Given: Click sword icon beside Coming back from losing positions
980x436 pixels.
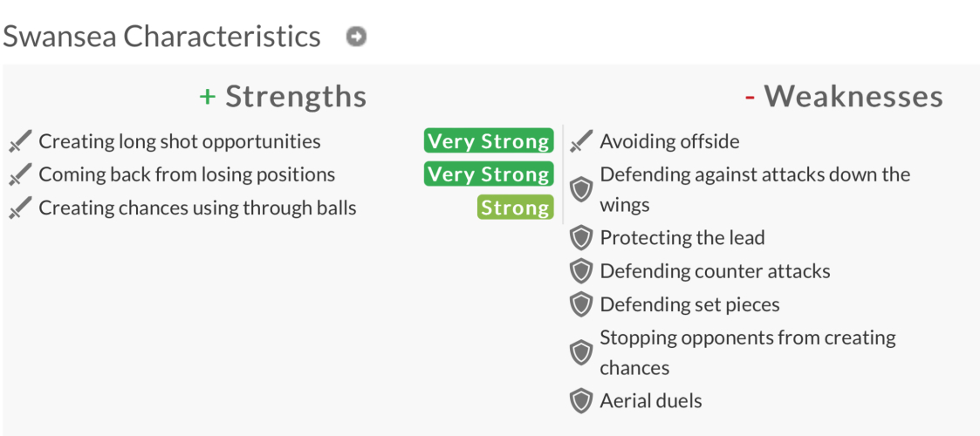Looking at the screenshot, I should coord(20,174).
